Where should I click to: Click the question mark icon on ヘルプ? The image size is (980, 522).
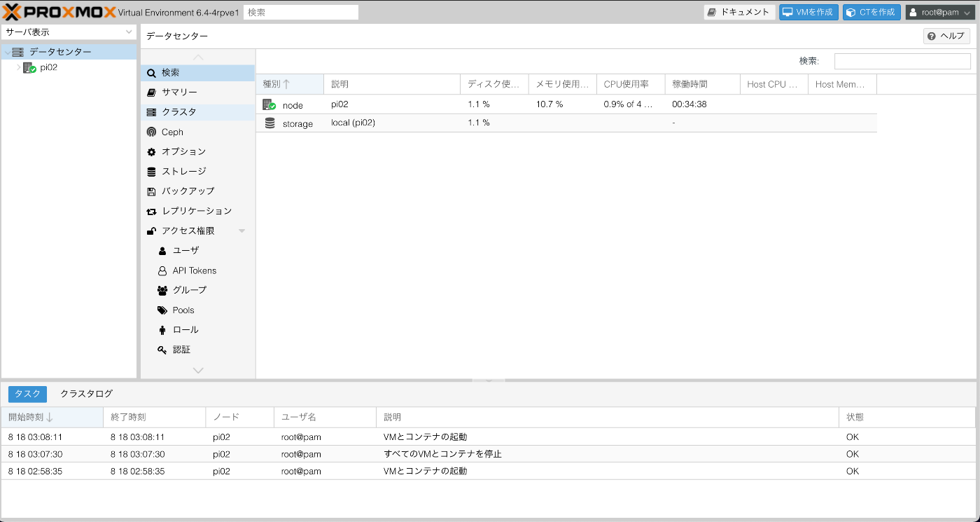pyautogui.click(x=932, y=36)
